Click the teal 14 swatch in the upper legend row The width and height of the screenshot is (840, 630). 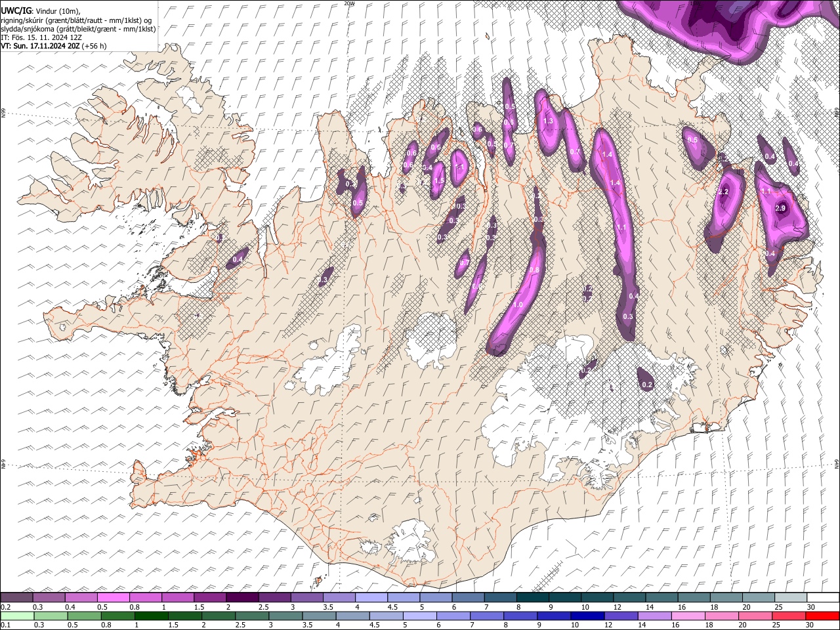coord(660,598)
